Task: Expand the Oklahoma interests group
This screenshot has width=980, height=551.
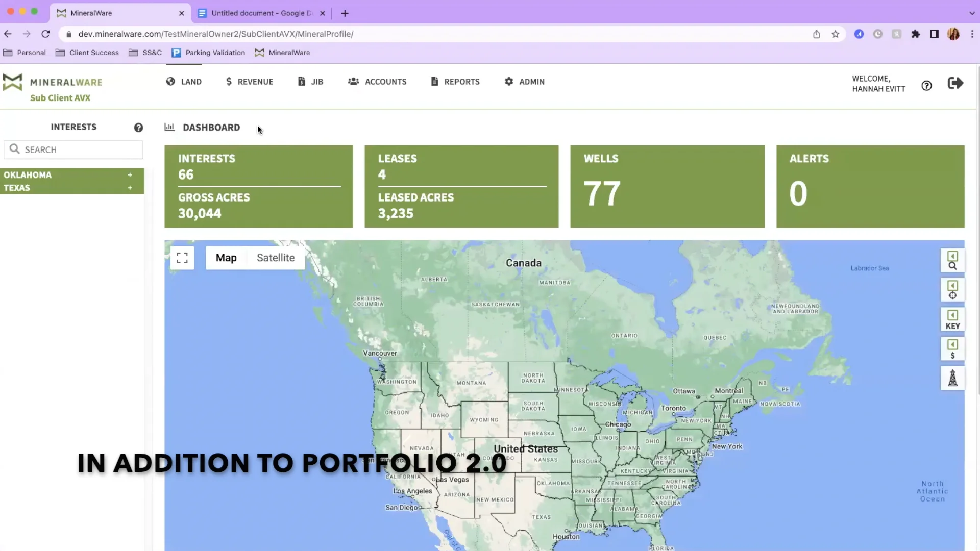Action: point(130,175)
